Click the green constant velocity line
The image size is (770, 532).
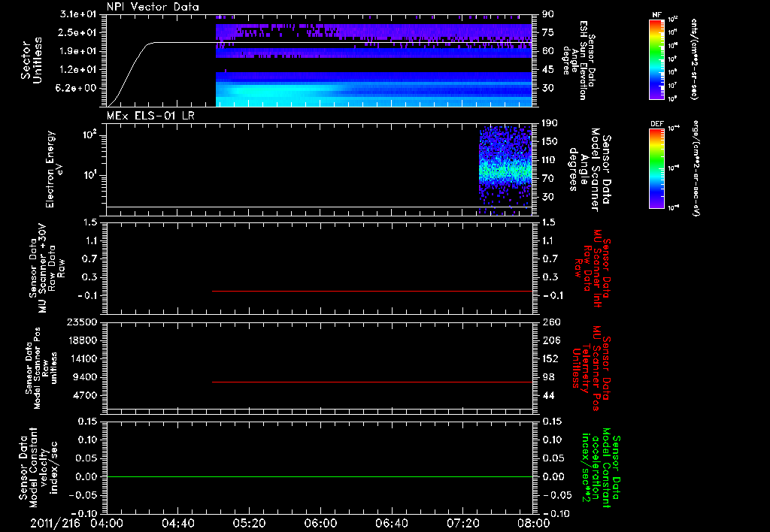[x=319, y=476]
